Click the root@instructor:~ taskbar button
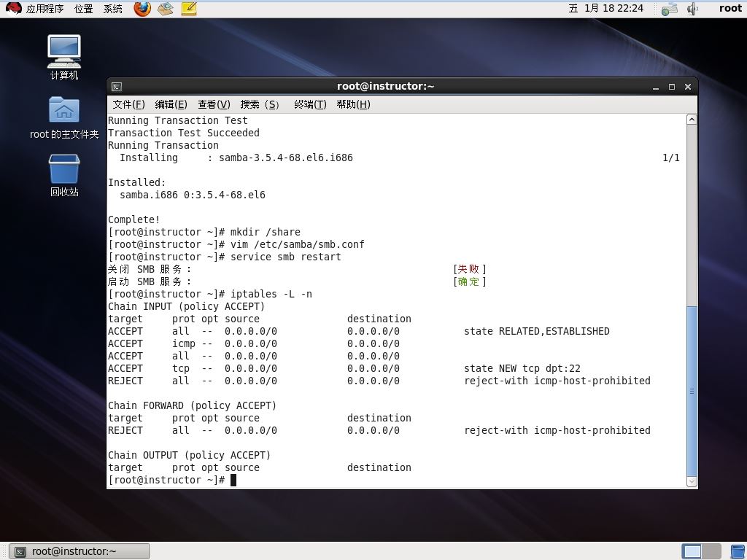The image size is (747, 560). (80, 551)
